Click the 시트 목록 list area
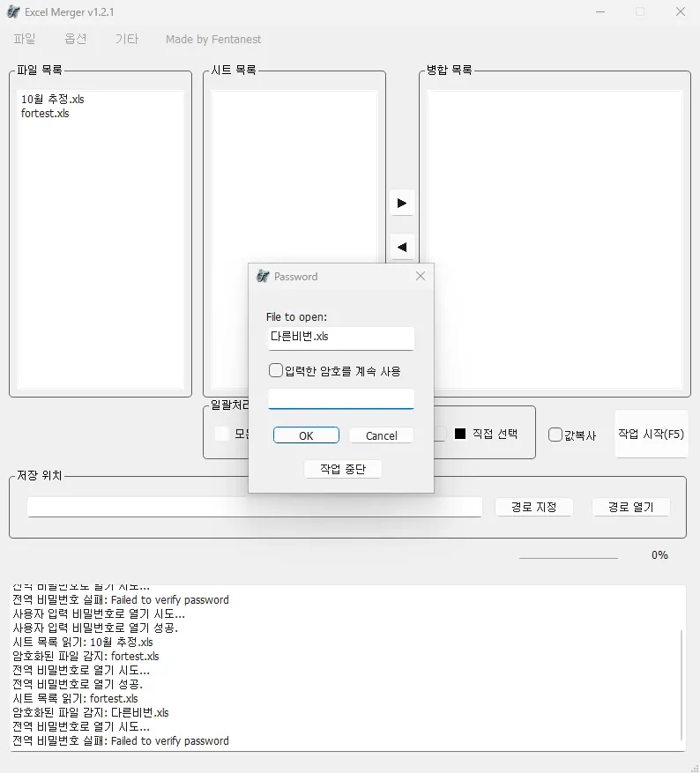Screen dimensions: 700x773 pos(294,240)
